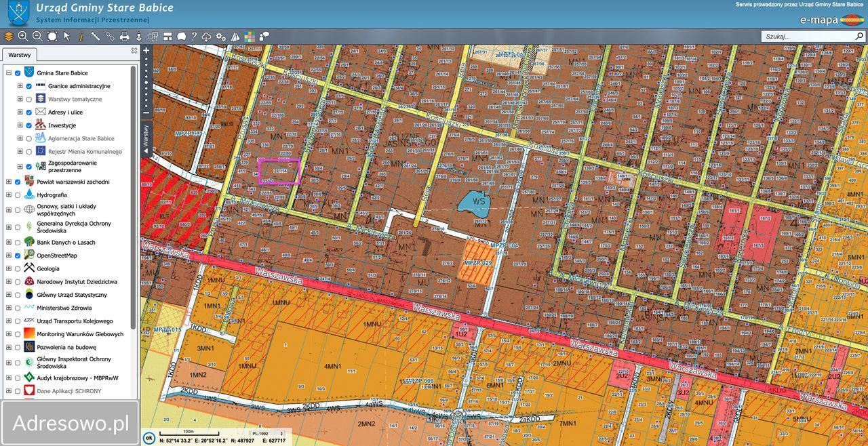This screenshot has width=868, height=446.
Task: Expand the Granice administracyjne node
Action: 20,86
